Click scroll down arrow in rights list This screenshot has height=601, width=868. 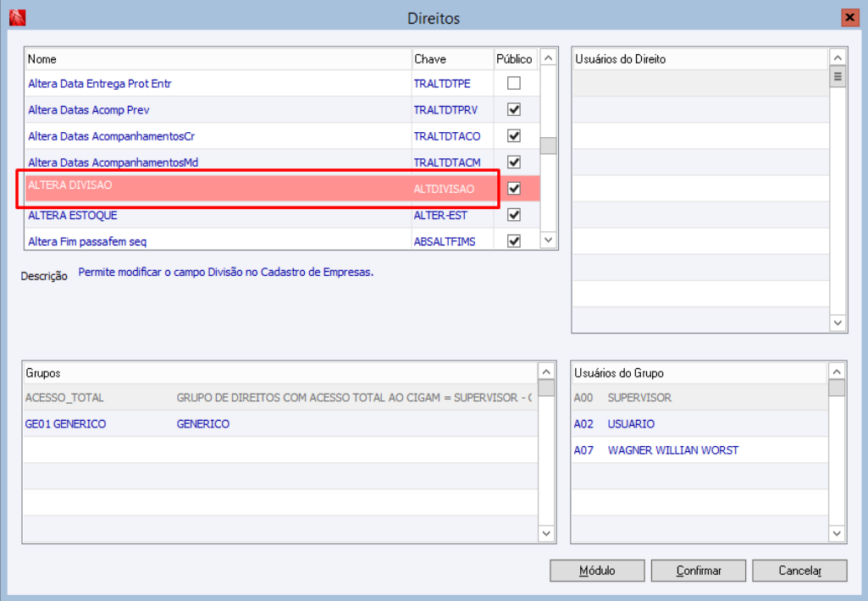click(x=548, y=240)
